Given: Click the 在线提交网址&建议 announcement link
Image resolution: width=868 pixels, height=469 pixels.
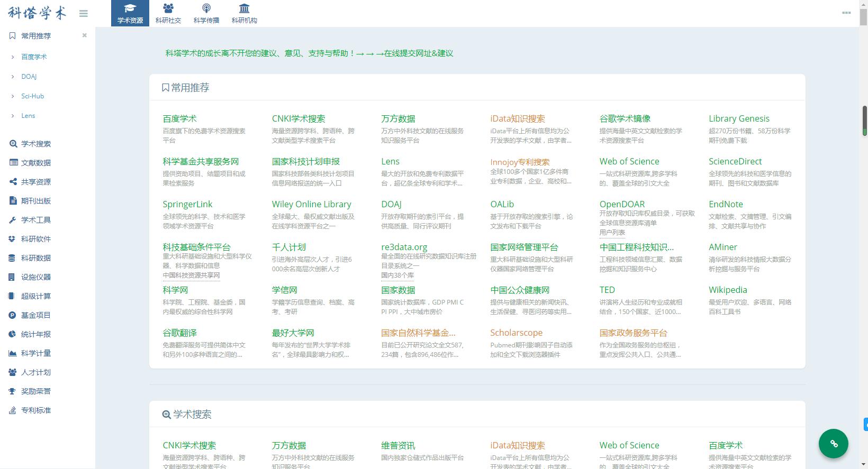Looking at the screenshot, I should (419, 53).
